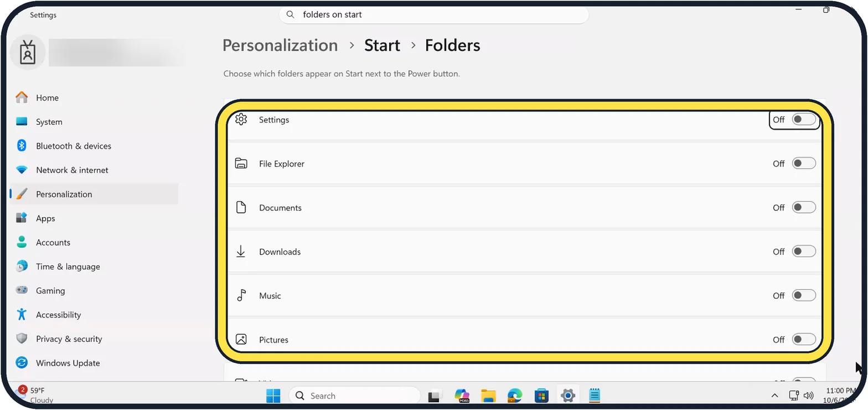The height and width of the screenshot is (410, 868).
Task: Click the Pictures row image icon
Action: coord(241,340)
